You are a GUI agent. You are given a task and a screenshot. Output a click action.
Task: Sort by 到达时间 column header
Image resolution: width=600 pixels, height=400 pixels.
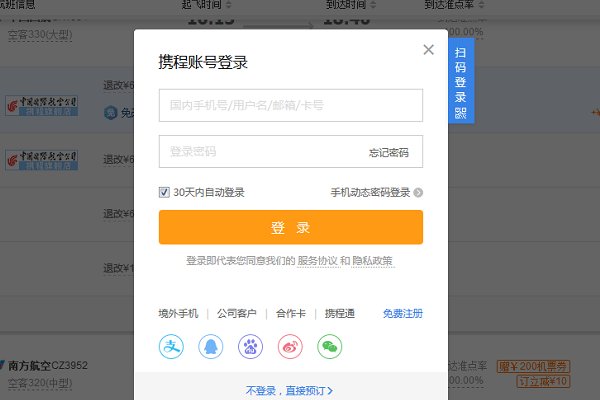pos(351,5)
